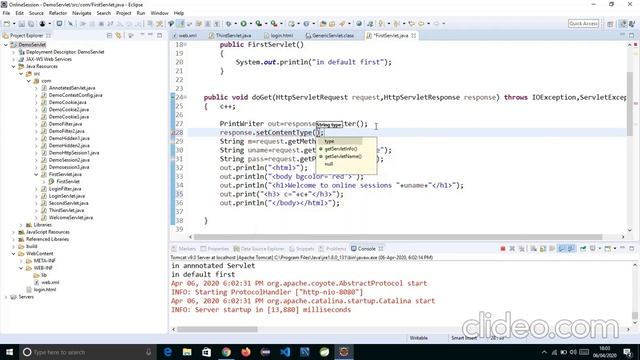
Task: Collapse the com package node
Action: pyautogui.click(x=29, y=81)
